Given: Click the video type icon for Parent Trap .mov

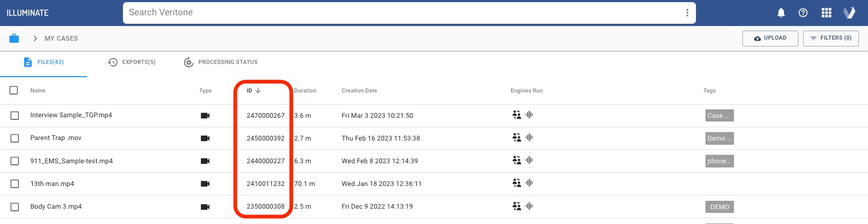Looking at the screenshot, I should pyautogui.click(x=205, y=138).
